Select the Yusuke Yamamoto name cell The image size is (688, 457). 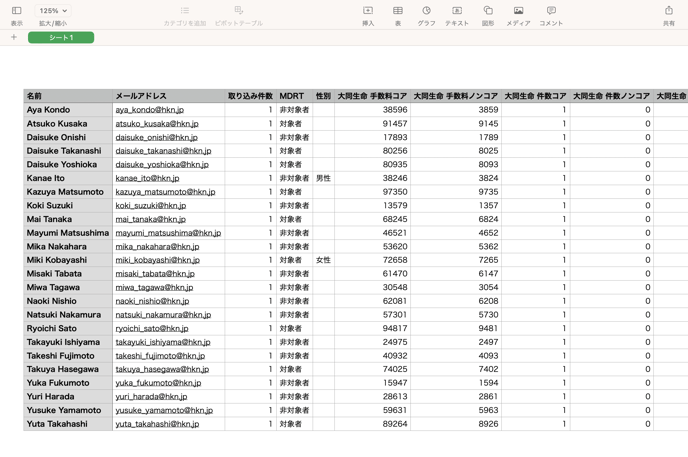[68, 410]
